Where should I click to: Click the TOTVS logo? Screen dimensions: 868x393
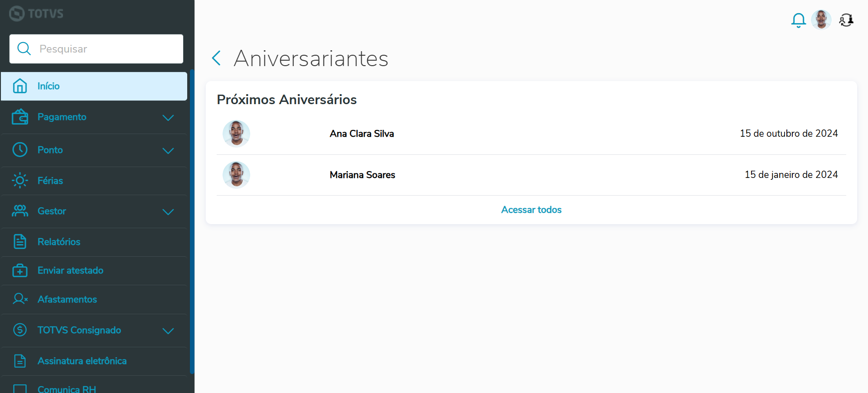[x=36, y=14]
